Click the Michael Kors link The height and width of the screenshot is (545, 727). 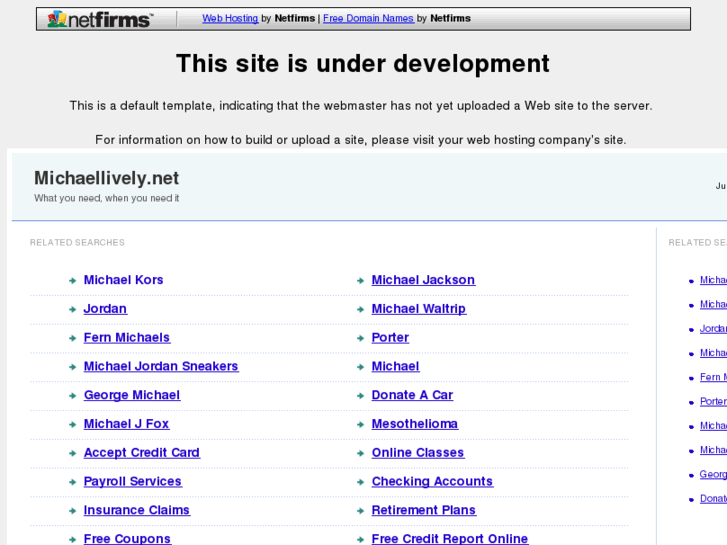pos(123,280)
